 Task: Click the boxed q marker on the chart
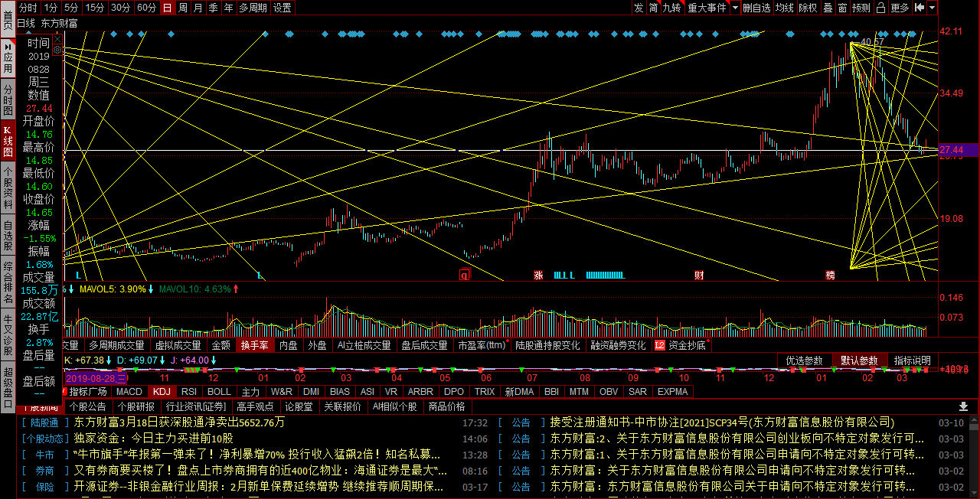click(464, 274)
